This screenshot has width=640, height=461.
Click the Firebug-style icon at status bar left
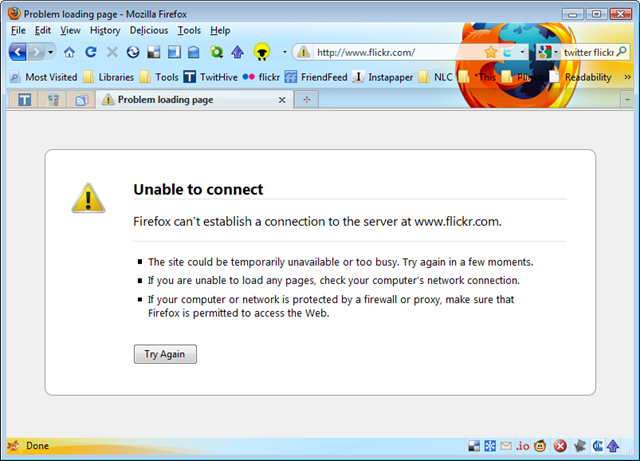13,445
